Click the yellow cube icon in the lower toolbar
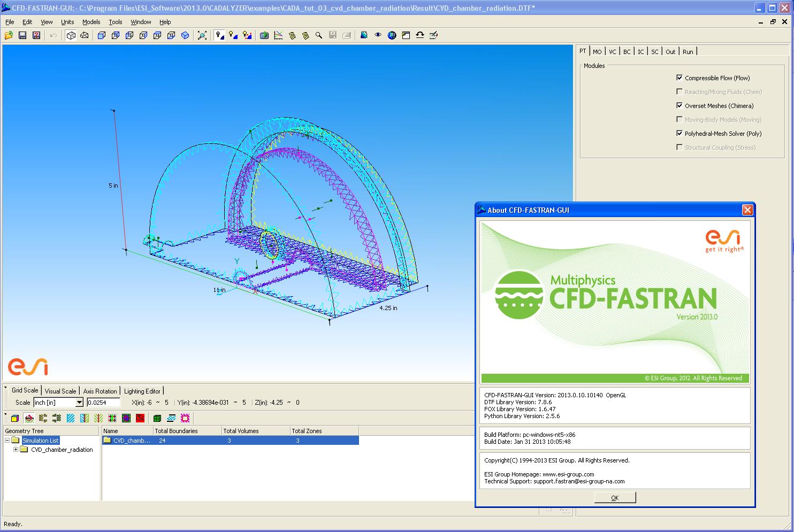The width and height of the screenshot is (794, 532). (x=15, y=418)
